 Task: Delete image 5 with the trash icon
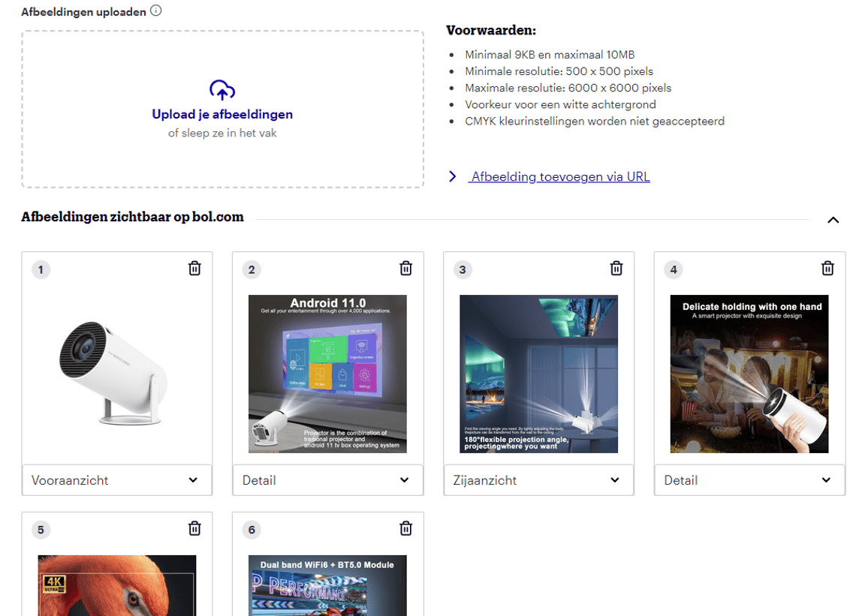(194, 528)
